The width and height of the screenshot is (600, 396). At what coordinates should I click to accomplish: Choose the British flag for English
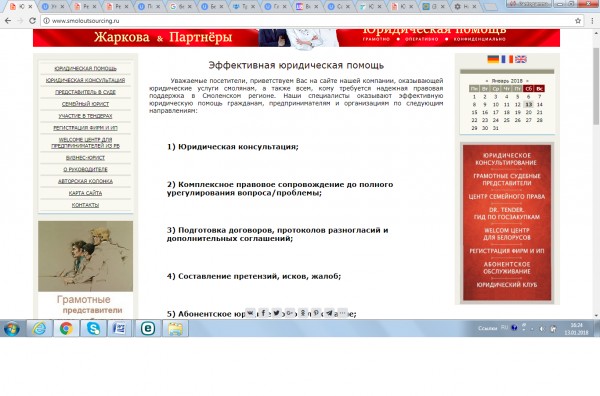point(521,59)
